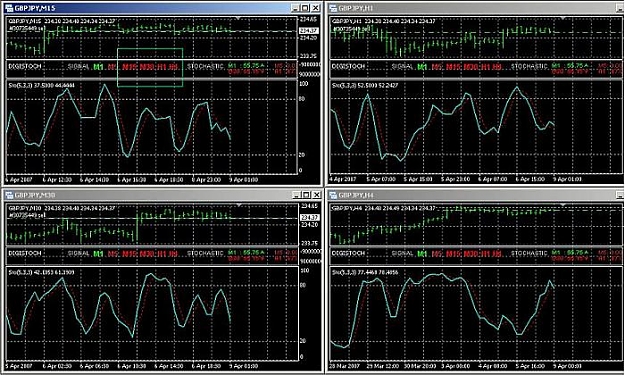Click the DIGISTOCH label in the H1 window

[x=348, y=66]
